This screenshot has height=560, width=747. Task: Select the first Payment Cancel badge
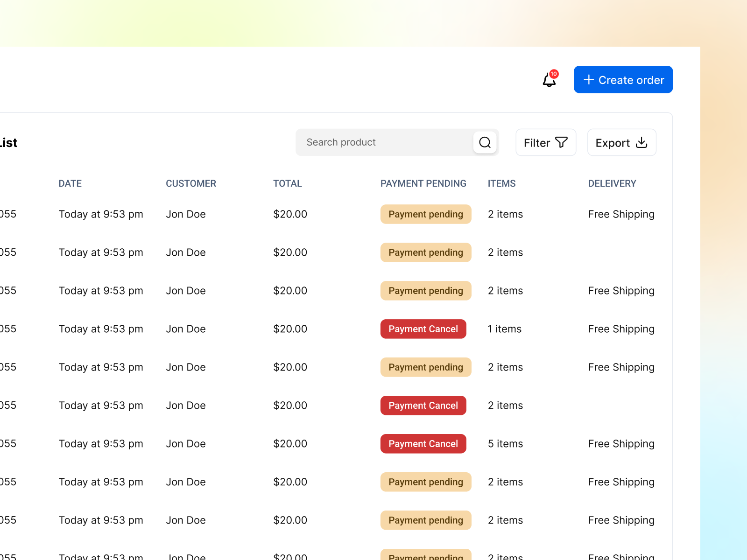tap(423, 329)
